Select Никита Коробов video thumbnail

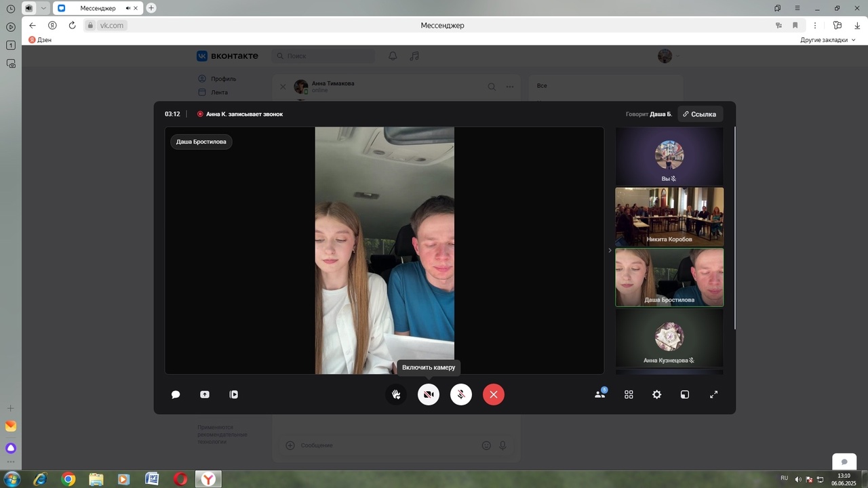[x=669, y=217]
